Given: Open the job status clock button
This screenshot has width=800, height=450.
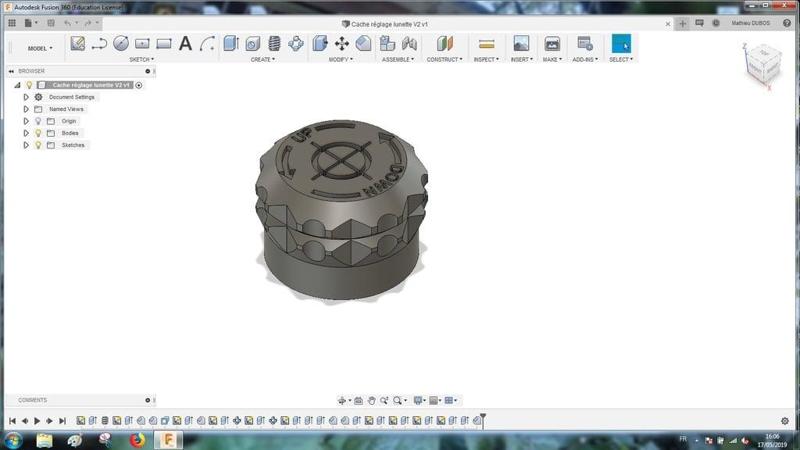Looking at the screenshot, I should [x=716, y=23].
